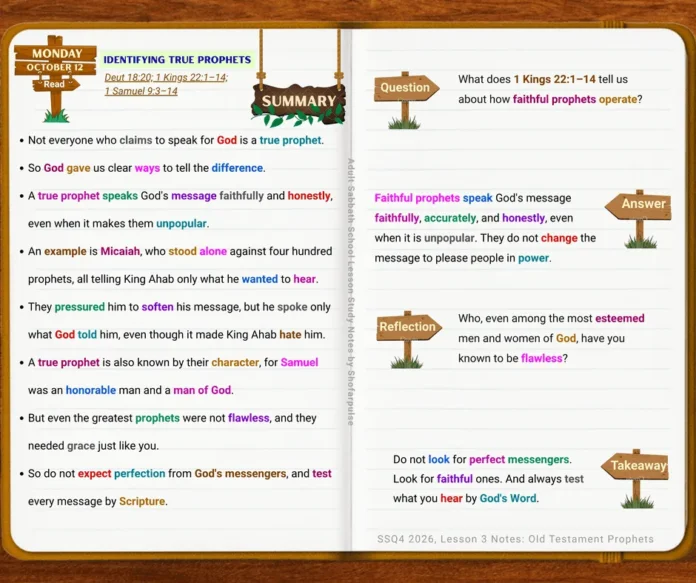Click the word "honorable" in the summary

(91, 390)
